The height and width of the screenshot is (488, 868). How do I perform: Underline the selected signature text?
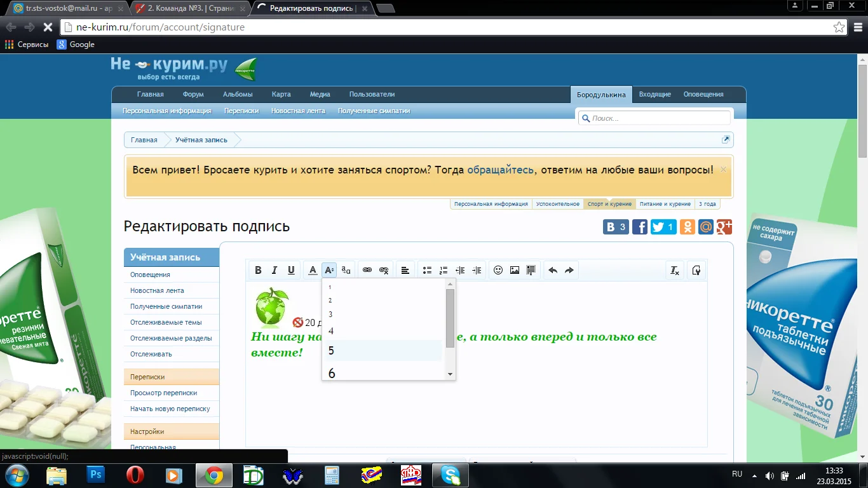(291, 270)
